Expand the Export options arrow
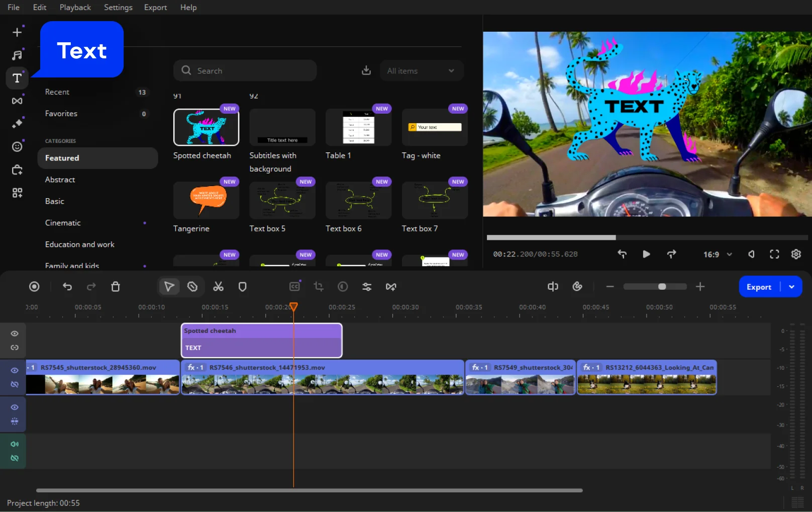812x512 pixels. (792, 287)
